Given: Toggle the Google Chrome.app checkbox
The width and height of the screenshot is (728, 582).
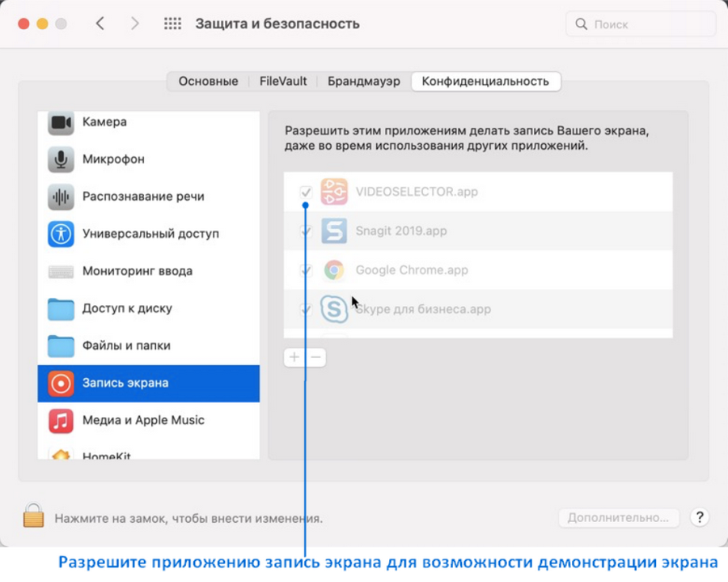Looking at the screenshot, I should 306,270.
